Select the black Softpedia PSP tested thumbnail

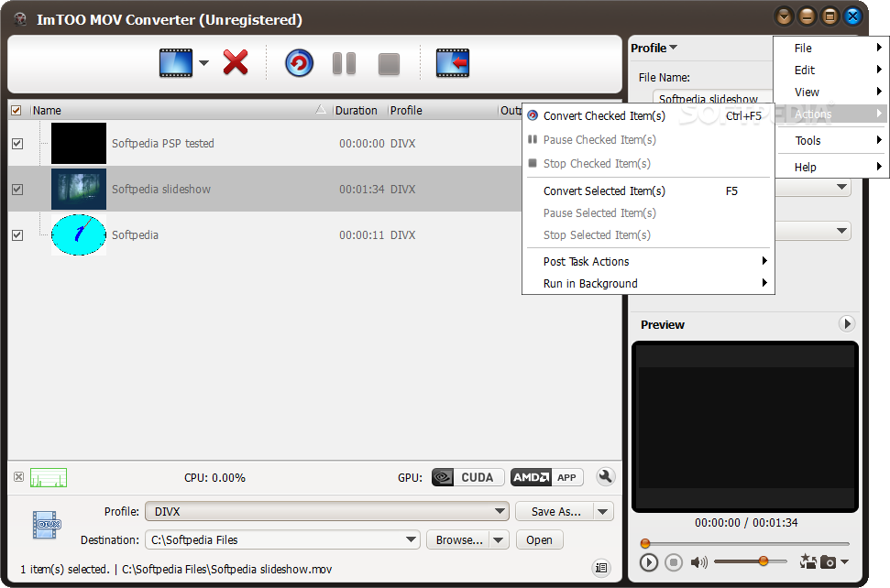coord(78,144)
